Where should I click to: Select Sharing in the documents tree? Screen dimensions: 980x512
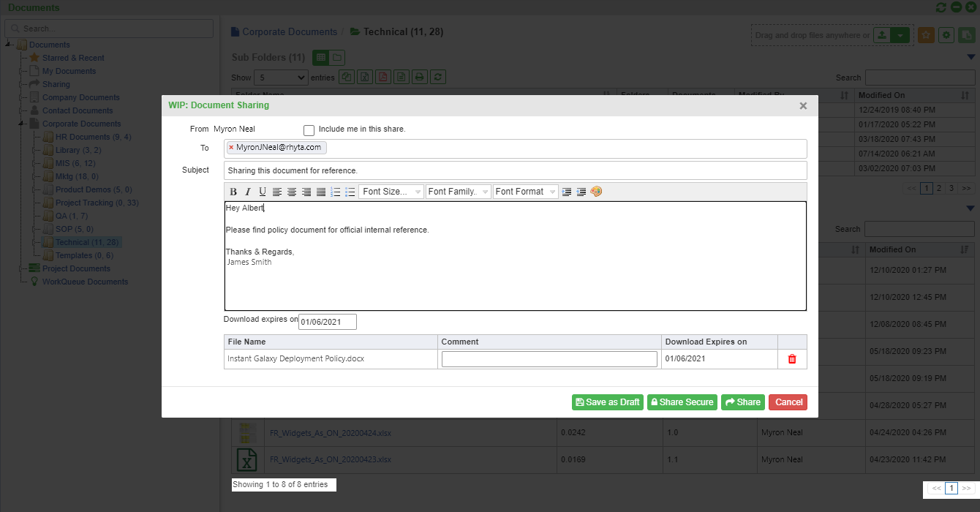click(56, 84)
